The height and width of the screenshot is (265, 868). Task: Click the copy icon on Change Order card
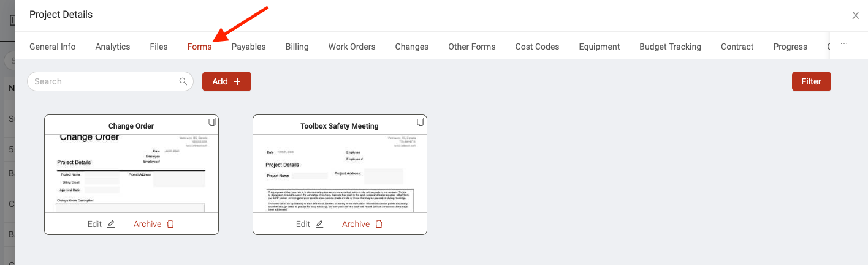click(x=212, y=121)
